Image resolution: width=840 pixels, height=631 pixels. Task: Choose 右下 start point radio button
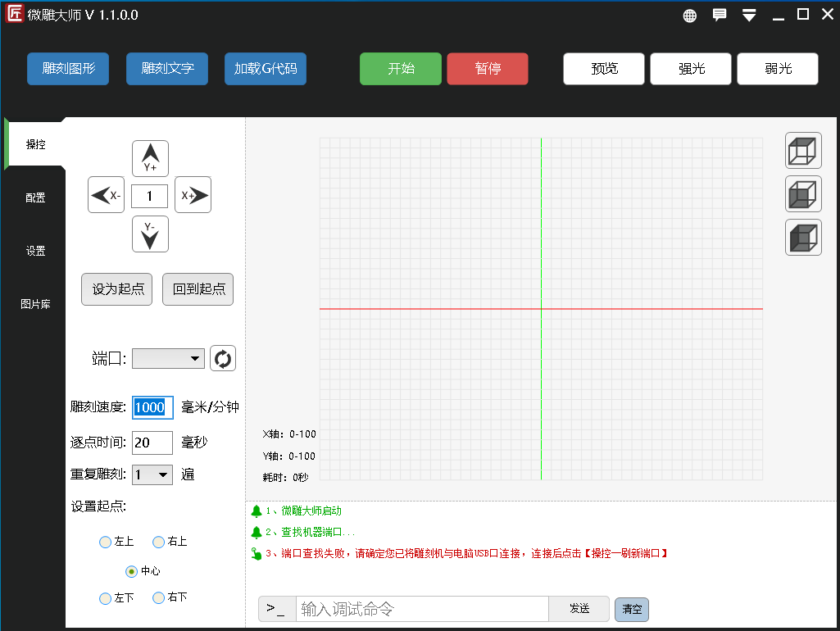click(x=159, y=598)
